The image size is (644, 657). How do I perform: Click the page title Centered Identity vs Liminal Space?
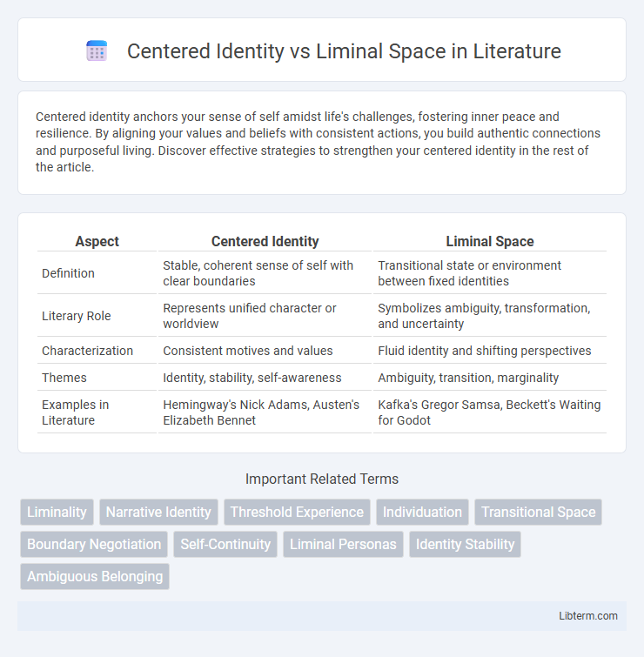tap(344, 51)
